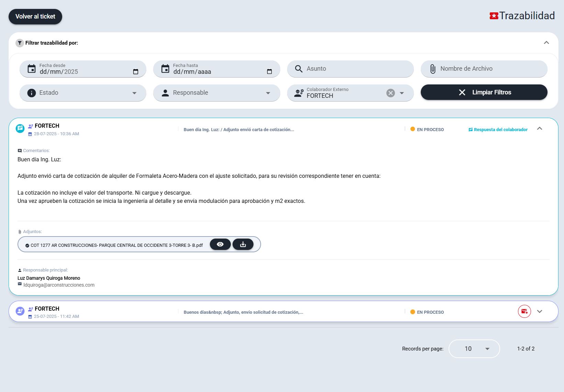Screen dimensions: 564x392
Task: Click the red mail-forward icon on second entry
Action: click(524, 311)
